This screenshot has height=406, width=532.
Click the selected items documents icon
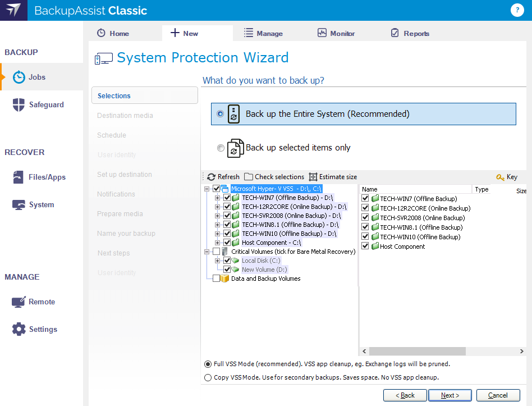[236, 148]
